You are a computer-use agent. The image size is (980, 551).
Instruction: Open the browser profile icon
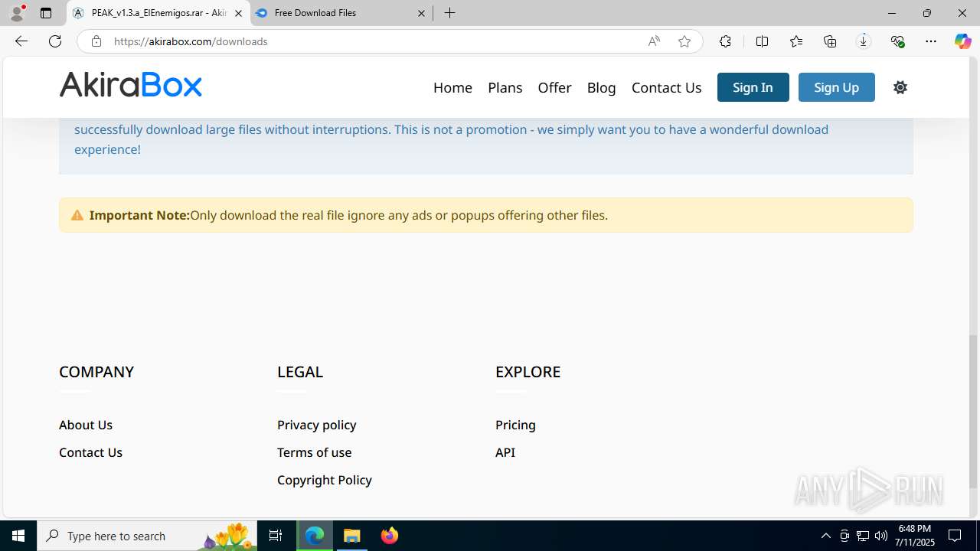(x=17, y=13)
